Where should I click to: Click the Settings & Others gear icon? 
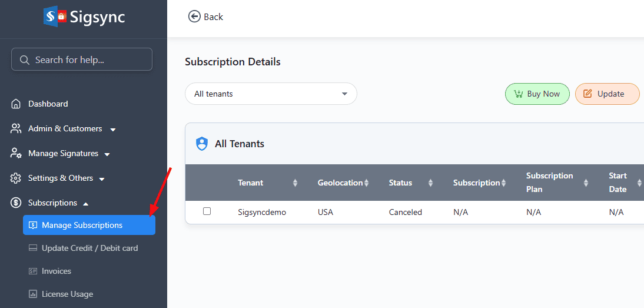[x=16, y=178]
